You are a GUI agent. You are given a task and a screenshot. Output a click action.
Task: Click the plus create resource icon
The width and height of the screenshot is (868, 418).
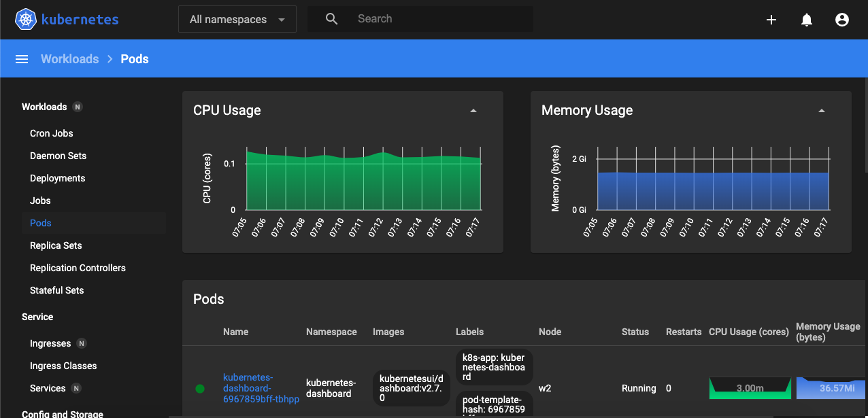pyautogui.click(x=771, y=20)
